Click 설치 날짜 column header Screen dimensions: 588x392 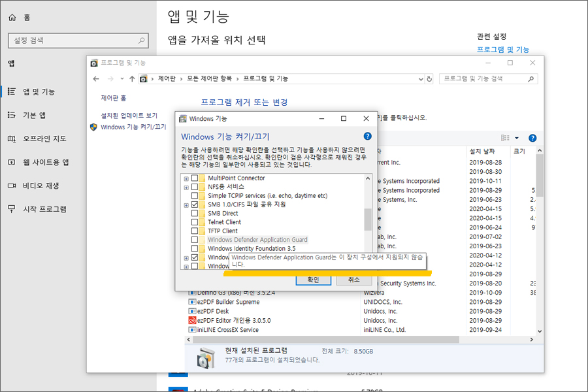[482, 151]
